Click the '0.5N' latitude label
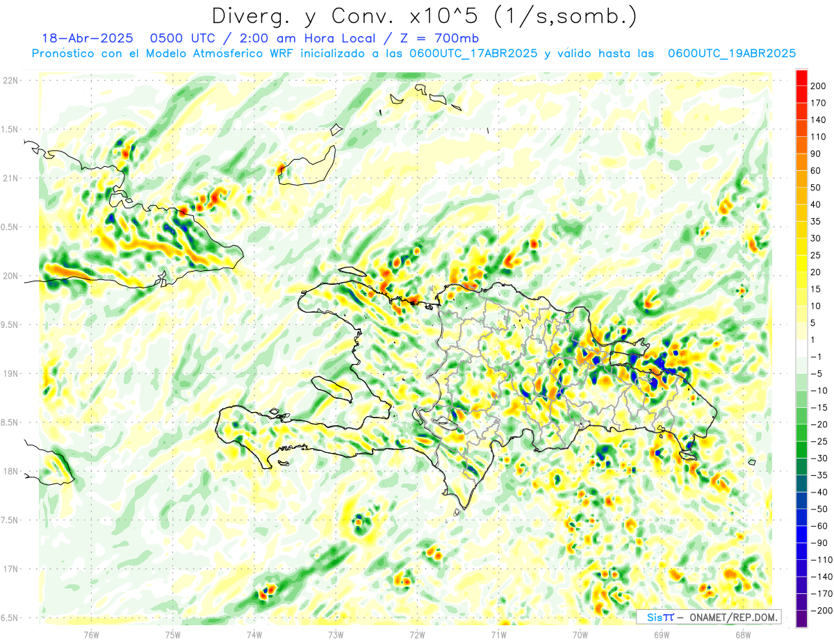The height and width of the screenshot is (644, 834). point(10,227)
